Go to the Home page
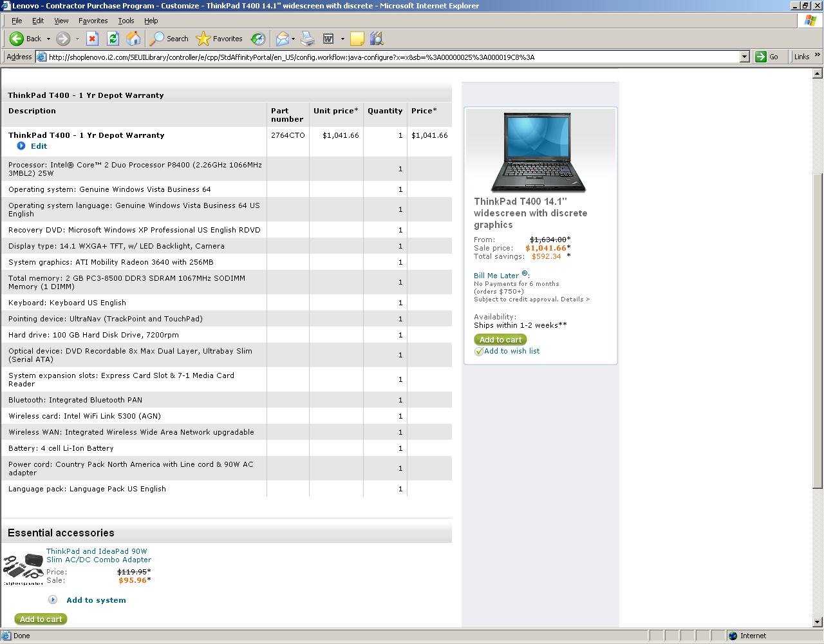 click(x=133, y=39)
